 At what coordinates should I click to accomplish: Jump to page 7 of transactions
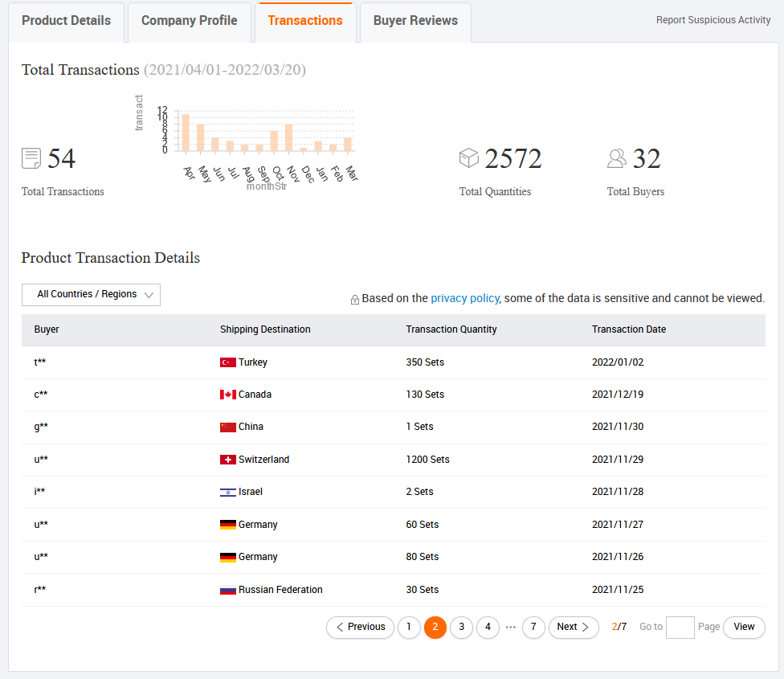533,627
